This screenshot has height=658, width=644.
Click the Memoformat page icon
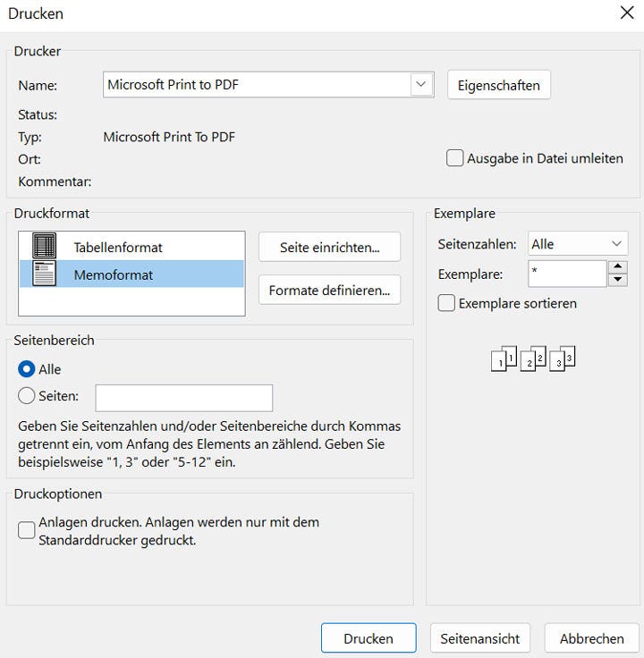pos(44,274)
